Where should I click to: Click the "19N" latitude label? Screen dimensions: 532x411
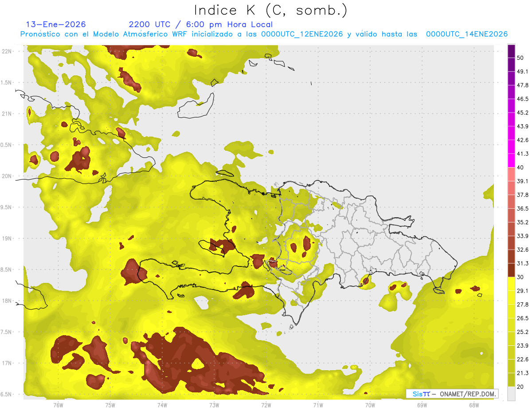point(7,239)
